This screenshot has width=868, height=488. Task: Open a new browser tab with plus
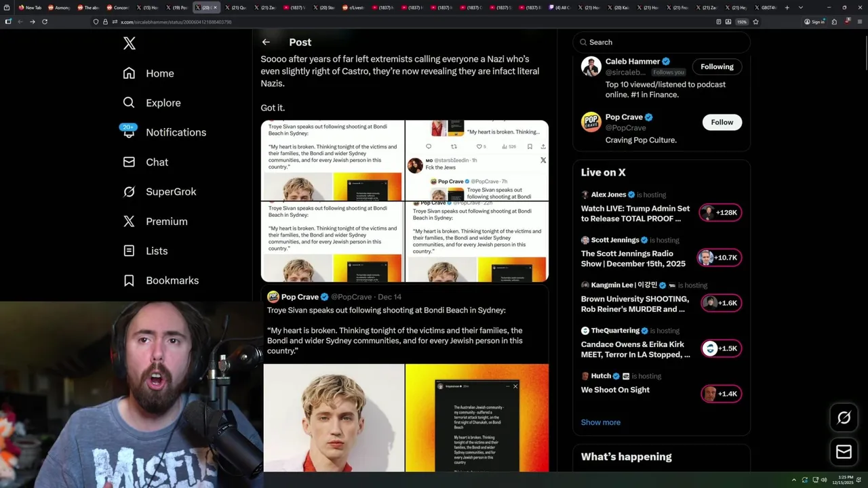(787, 7)
